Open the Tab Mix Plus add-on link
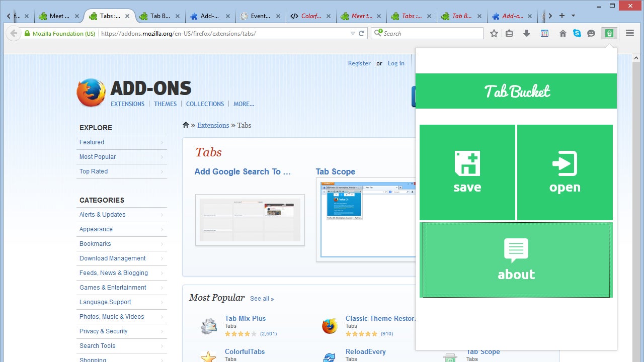Viewport: 644px width, 362px height. point(245,318)
